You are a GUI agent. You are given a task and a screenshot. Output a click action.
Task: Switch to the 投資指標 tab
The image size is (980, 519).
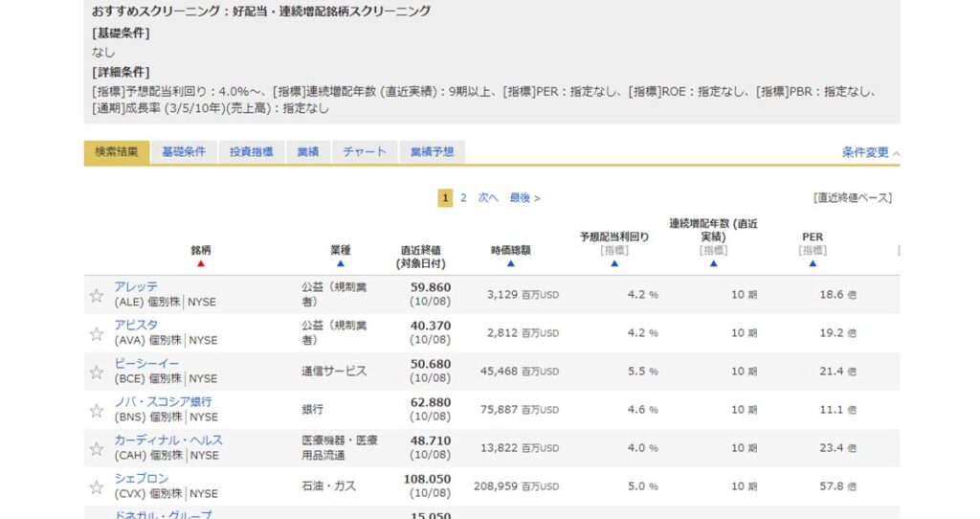click(x=252, y=152)
